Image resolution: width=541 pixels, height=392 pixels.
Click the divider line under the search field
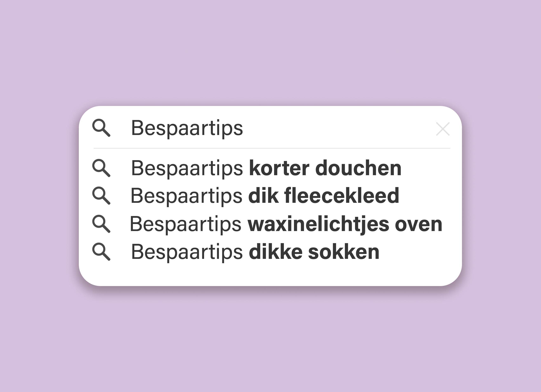point(272,148)
